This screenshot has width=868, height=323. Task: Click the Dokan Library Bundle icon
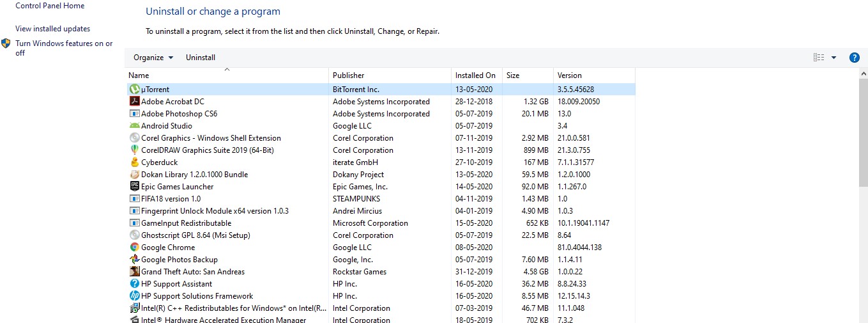tap(135, 175)
